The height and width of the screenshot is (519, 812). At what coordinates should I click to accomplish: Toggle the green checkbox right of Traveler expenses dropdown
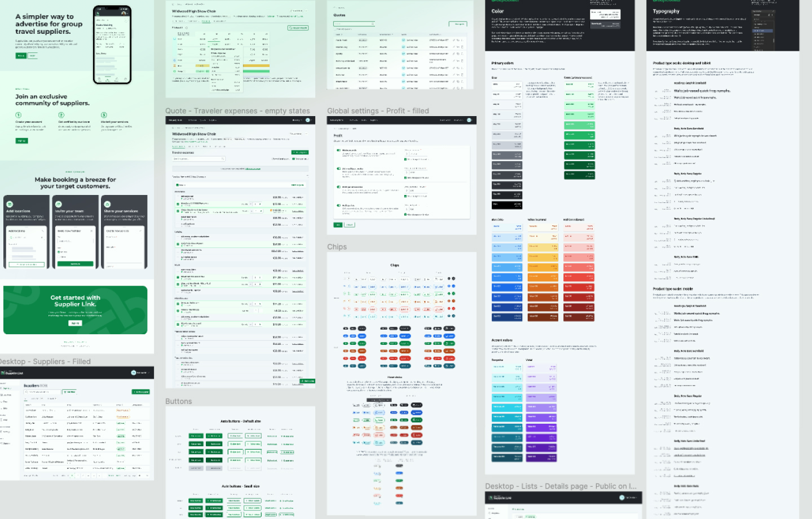tap(294, 159)
